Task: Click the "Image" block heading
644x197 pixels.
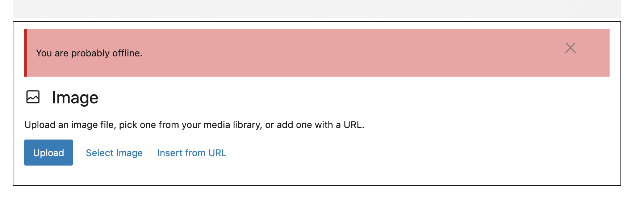Action: pos(75,98)
